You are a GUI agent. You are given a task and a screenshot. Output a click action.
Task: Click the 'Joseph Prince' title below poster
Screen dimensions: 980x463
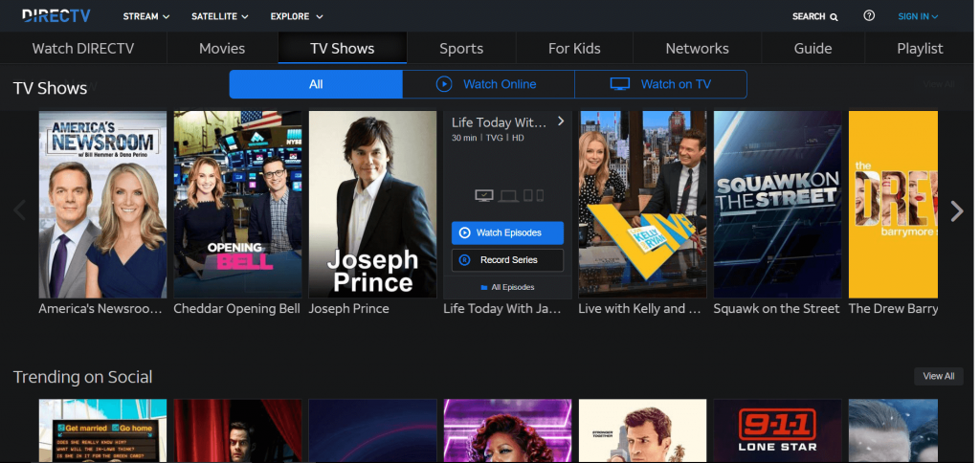[348, 309]
